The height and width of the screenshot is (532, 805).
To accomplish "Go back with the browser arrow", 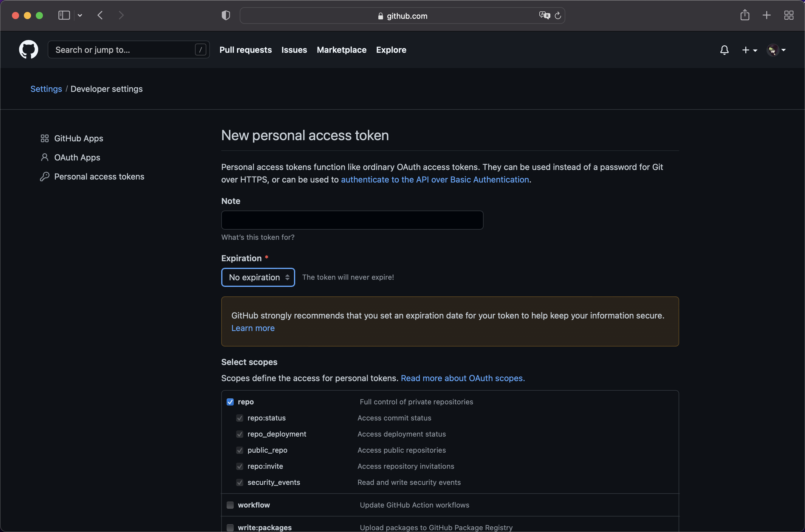I will [100, 15].
